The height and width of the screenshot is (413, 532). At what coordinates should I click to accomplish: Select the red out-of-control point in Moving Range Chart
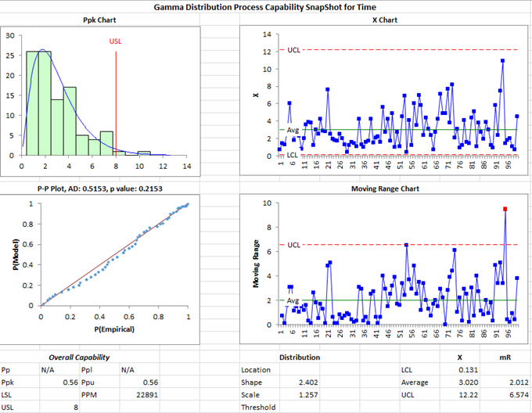[505, 209]
